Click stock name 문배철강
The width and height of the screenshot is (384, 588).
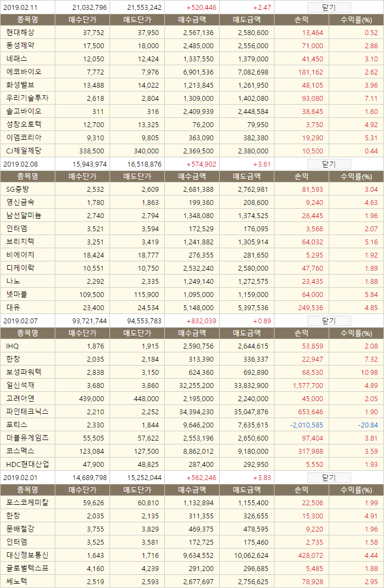point(20,529)
